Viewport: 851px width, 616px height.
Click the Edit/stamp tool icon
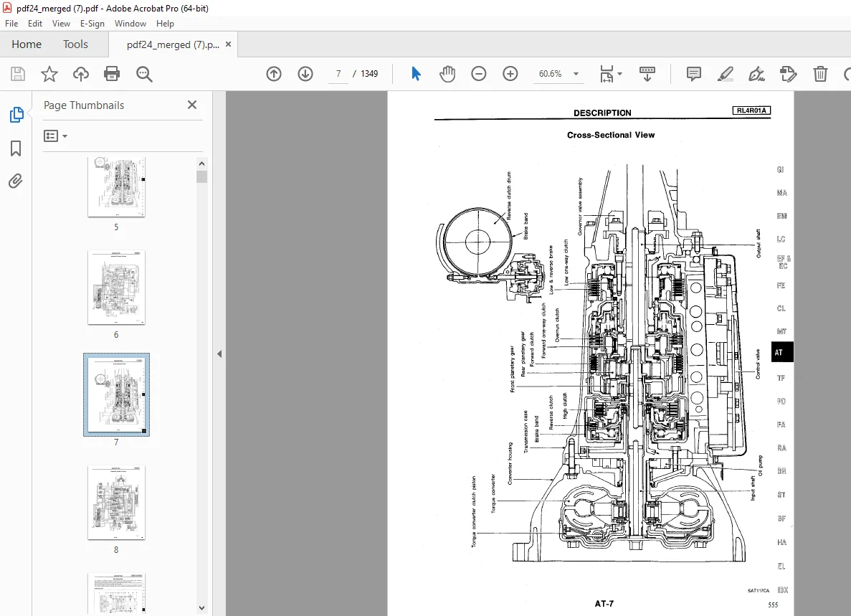pos(788,74)
